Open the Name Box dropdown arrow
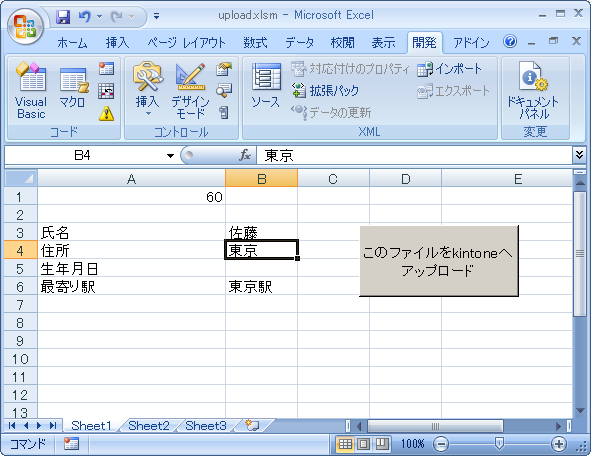 point(170,155)
